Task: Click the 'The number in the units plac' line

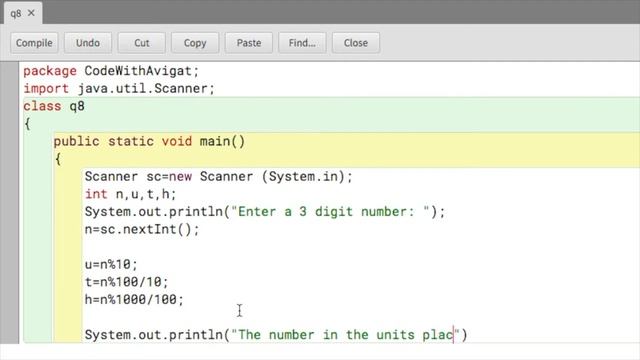Action: click(276, 335)
